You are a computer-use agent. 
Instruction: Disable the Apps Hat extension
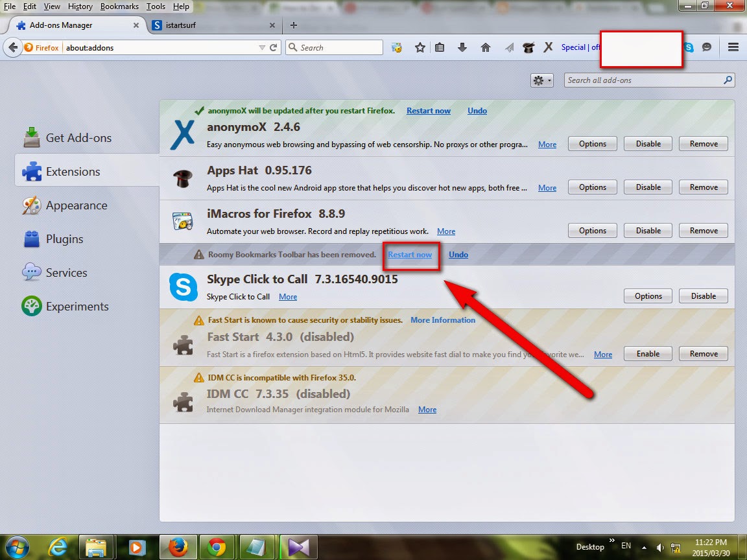coord(648,187)
